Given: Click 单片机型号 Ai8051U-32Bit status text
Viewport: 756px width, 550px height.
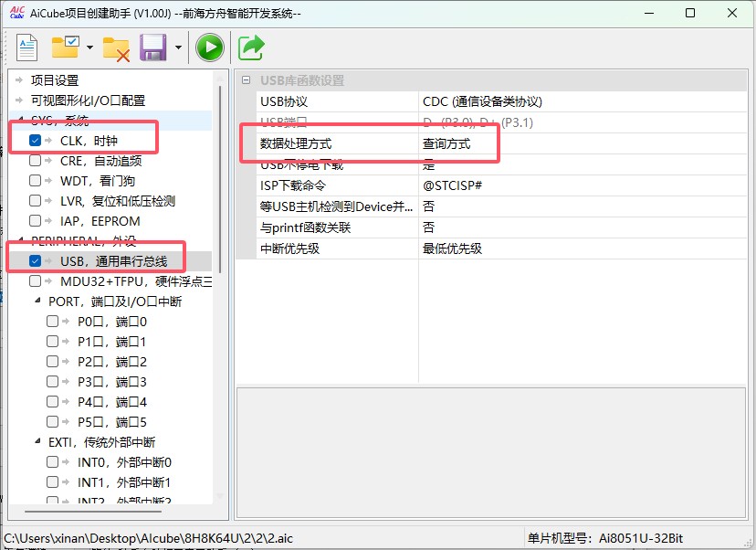Looking at the screenshot, I should [x=605, y=538].
